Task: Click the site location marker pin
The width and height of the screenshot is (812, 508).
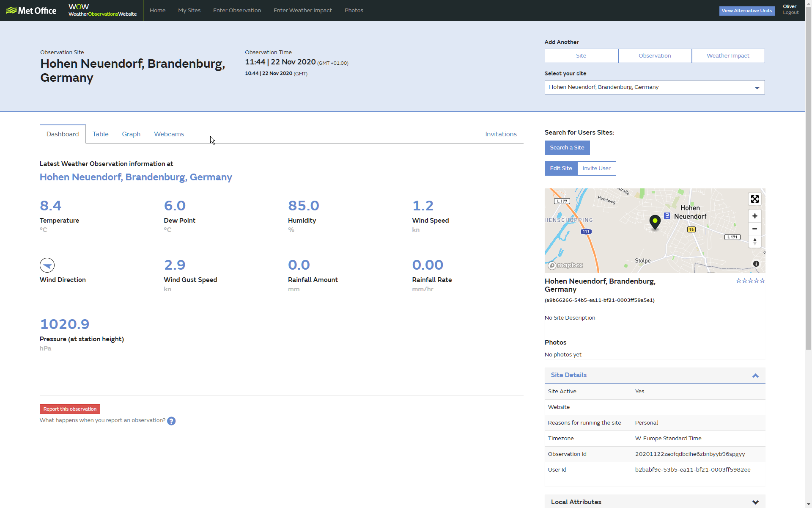Action: point(655,221)
